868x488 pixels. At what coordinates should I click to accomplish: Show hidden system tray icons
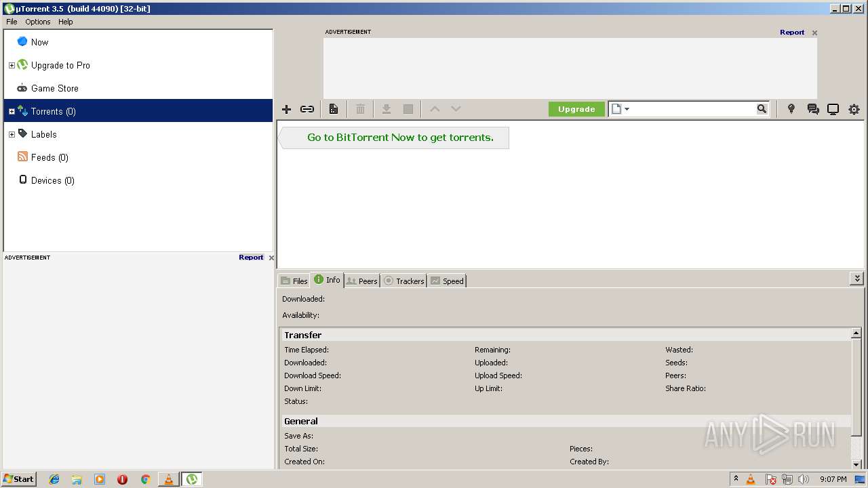pyautogui.click(x=736, y=479)
